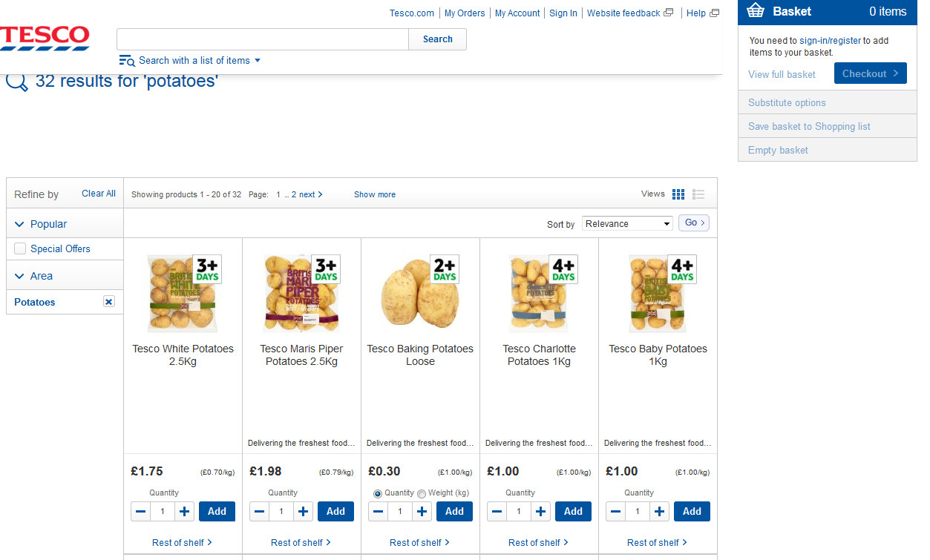The height and width of the screenshot is (560, 930).
Task: Focus the search input field
Action: [x=263, y=39]
